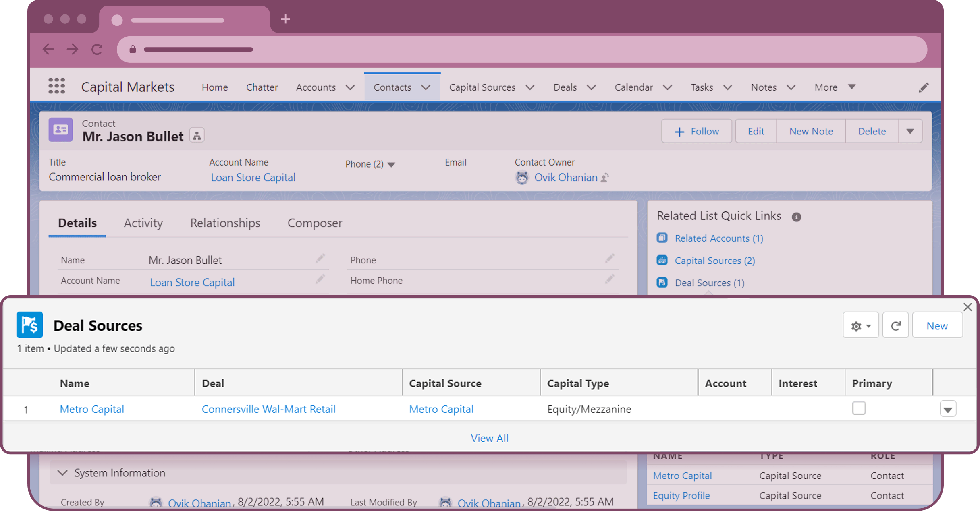Open the Contacts tab dropdown chevron
Screen dimensions: 980x511
[426, 87]
